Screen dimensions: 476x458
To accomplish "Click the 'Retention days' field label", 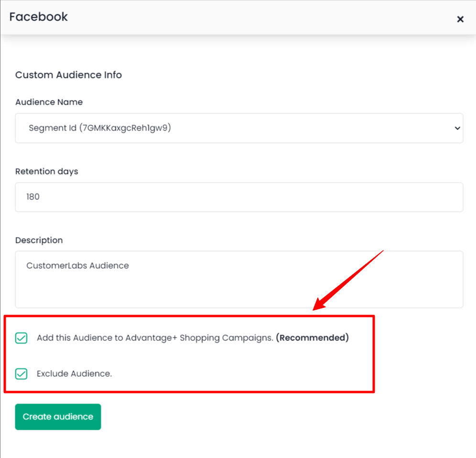I will pyautogui.click(x=46, y=171).
